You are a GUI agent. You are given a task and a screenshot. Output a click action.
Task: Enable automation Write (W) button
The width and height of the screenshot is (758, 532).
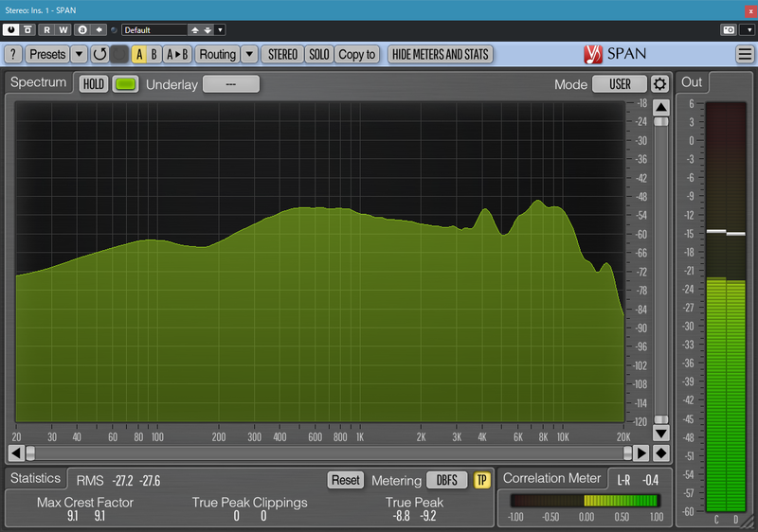coord(63,30)
